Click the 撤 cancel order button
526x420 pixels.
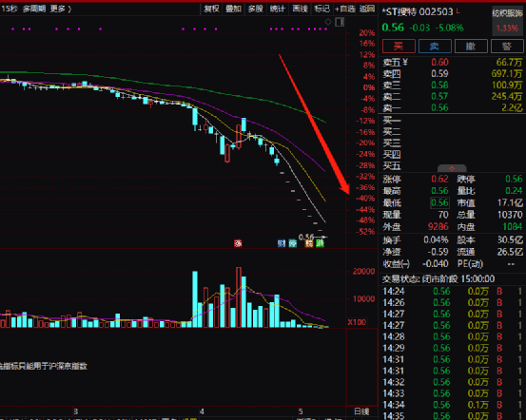(471, 46)
